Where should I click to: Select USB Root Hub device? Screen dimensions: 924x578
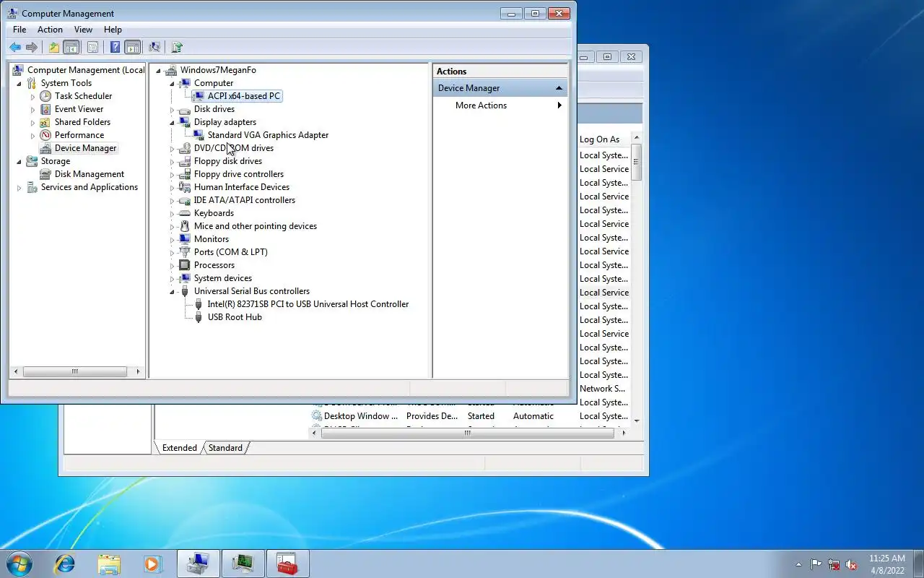235,317
